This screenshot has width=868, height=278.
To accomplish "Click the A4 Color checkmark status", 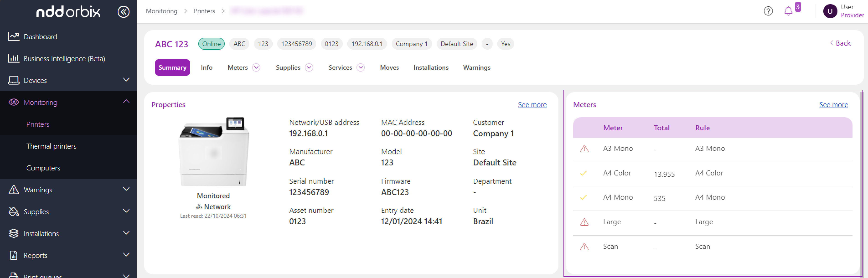I will [x=584, y=173].
